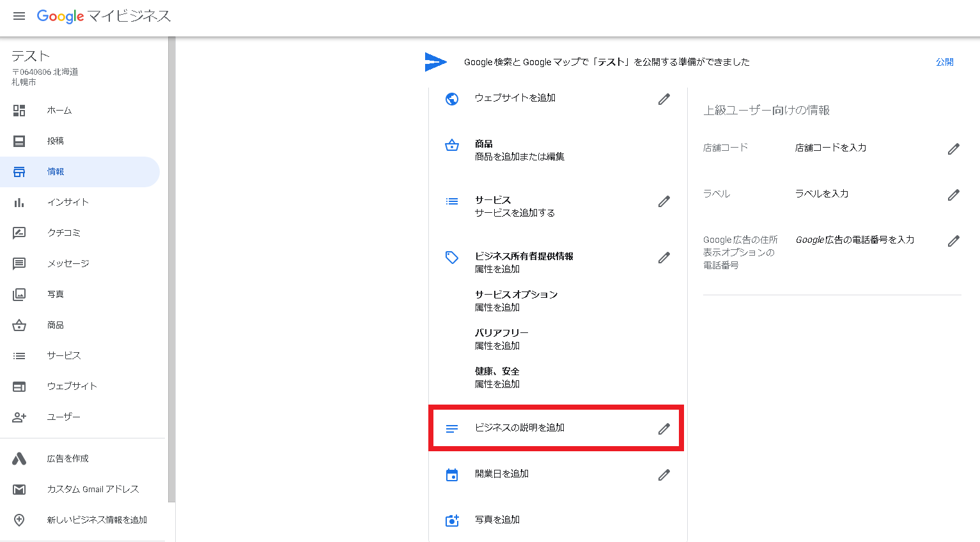Click the 情報 storefront icon in sidebar
This screenshot has height=542, width=980.
click(x=19, y=172)
